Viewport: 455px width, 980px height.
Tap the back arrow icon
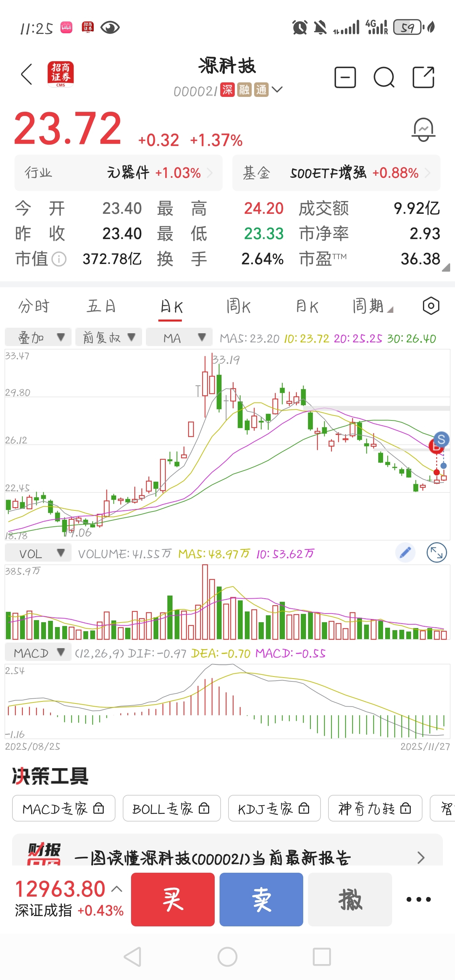tap(27, 74)
